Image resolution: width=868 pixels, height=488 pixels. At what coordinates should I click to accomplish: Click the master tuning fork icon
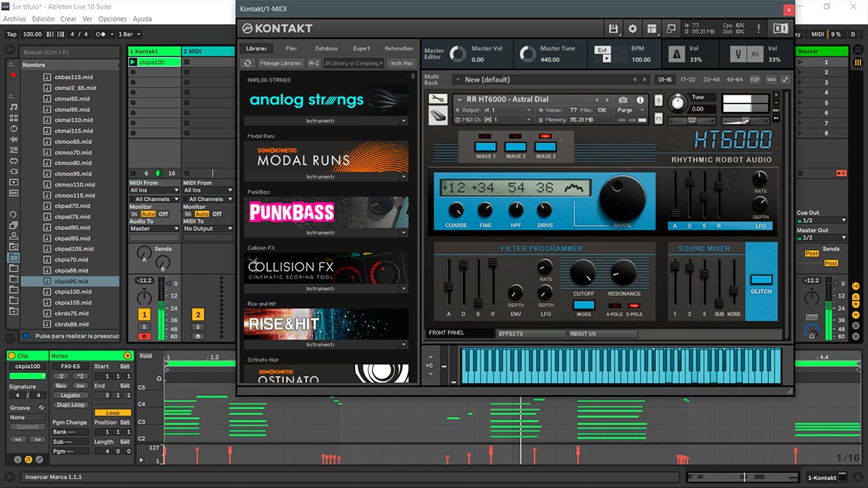click(x=739, y=54)
